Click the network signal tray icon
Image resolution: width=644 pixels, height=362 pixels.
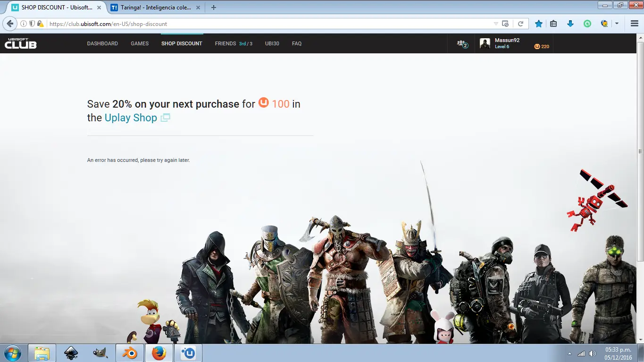(x=581, y=354)
